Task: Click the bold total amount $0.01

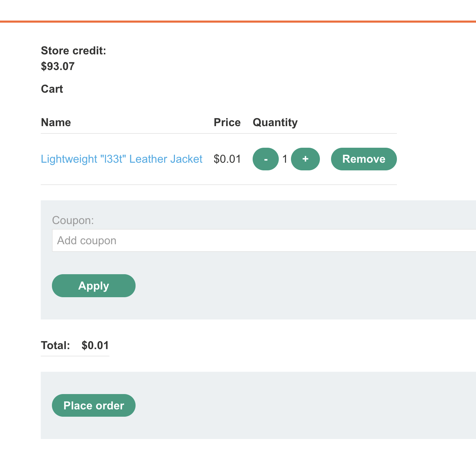Action: click(95, 345)
